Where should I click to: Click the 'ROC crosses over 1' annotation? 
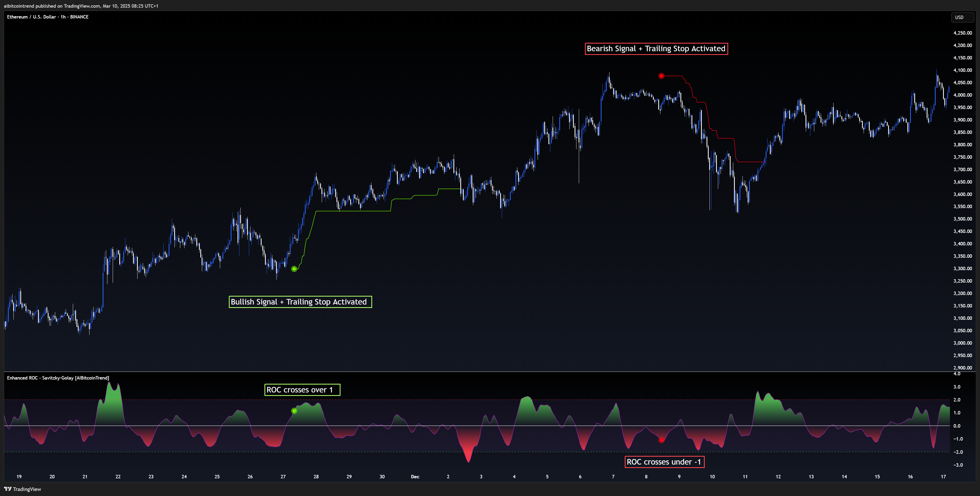(302, 390)
